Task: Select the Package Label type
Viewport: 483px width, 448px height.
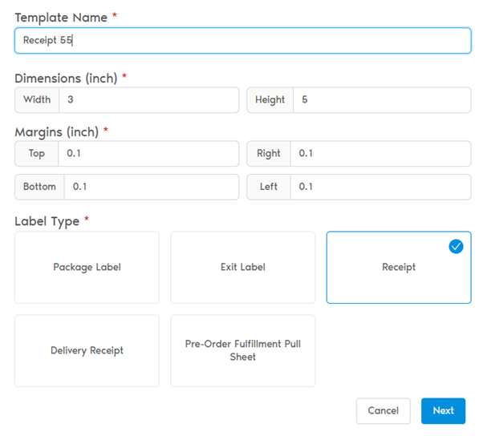Action: coord(87,268)
